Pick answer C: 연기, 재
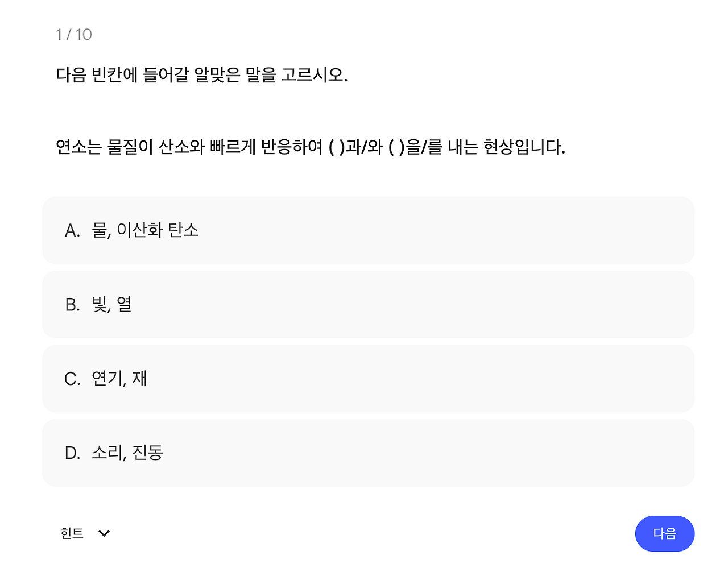This screenshot has height=572, width=728. [368, 379]
